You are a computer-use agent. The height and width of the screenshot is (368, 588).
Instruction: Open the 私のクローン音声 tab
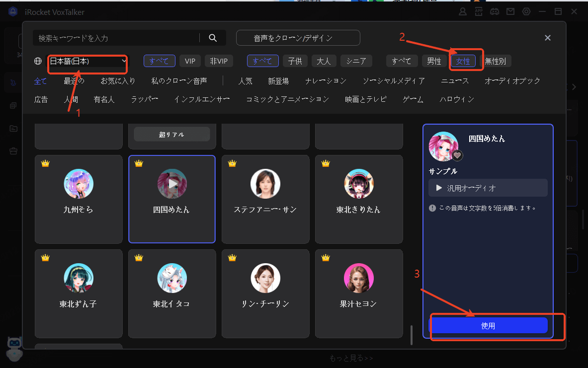[x=179, y=81]
